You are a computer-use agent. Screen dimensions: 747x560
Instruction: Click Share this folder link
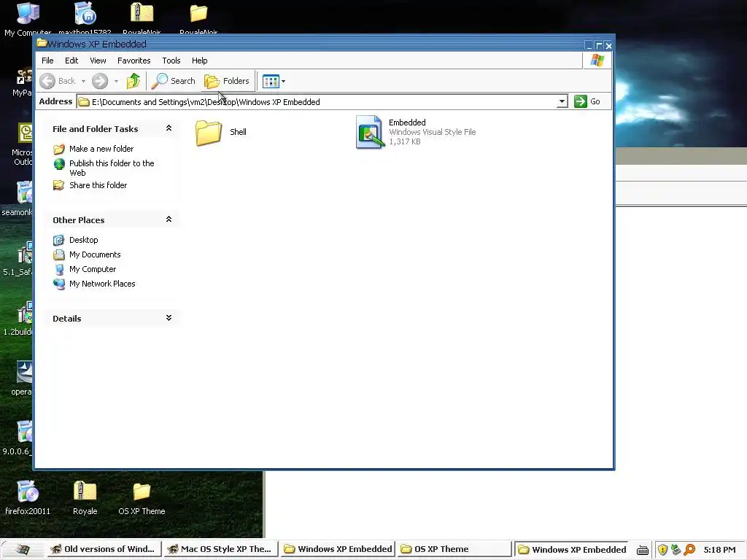[98, 184]
